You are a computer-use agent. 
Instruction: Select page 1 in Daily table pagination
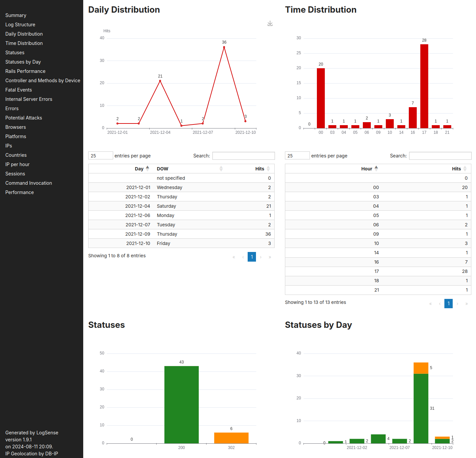pyautogui.click(x=252, y=257)
